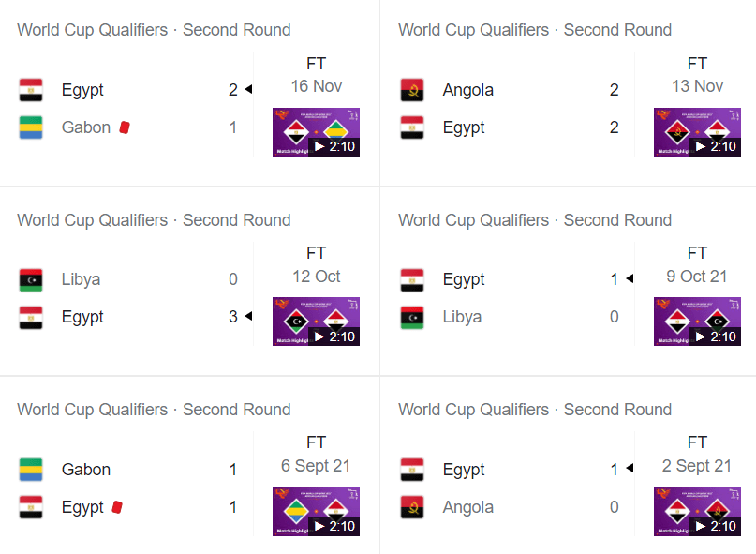Image resolution: width=756 pixels, height=554 pixels.
Task: Play the Angola vs Egypt 13 Nov highlights
Action: [697, 132]
